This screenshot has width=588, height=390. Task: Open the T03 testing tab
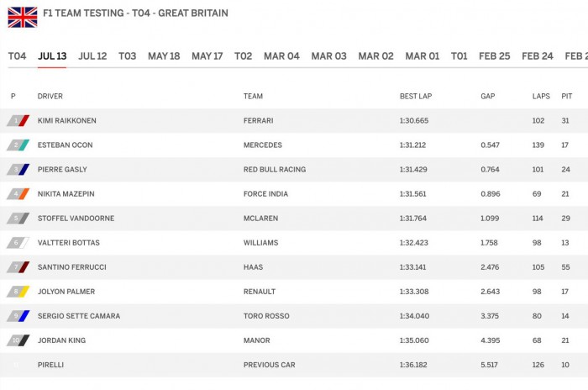[x=127, y=56]
